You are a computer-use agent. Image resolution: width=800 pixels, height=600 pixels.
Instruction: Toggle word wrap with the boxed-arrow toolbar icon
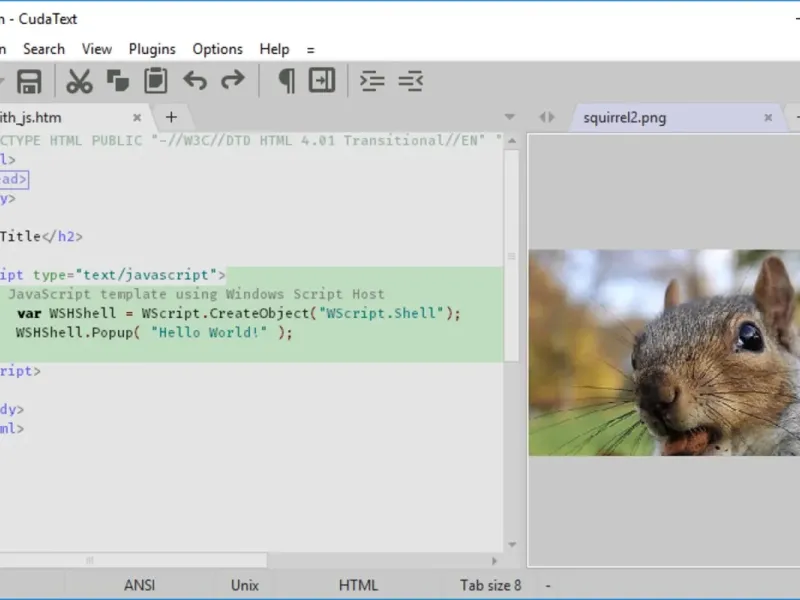click(x=322, y=81)
